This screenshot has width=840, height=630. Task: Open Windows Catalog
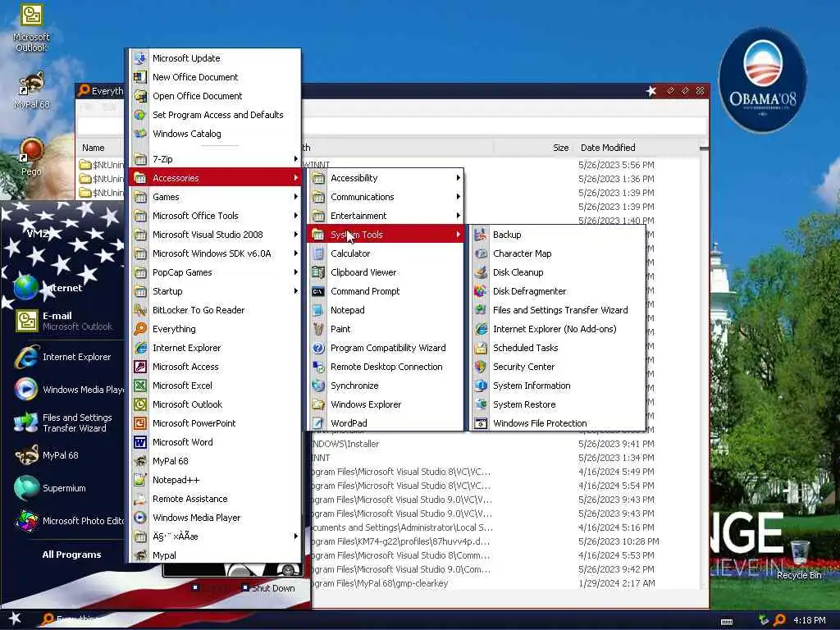pos(215,134)
